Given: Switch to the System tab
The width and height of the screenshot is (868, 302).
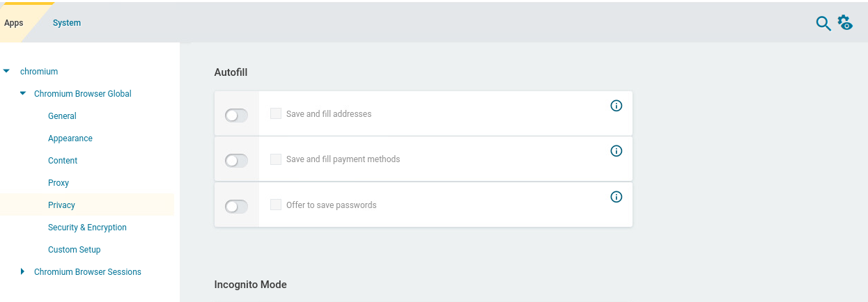Looking at the screenshot, I should click(x=67, y=23).
